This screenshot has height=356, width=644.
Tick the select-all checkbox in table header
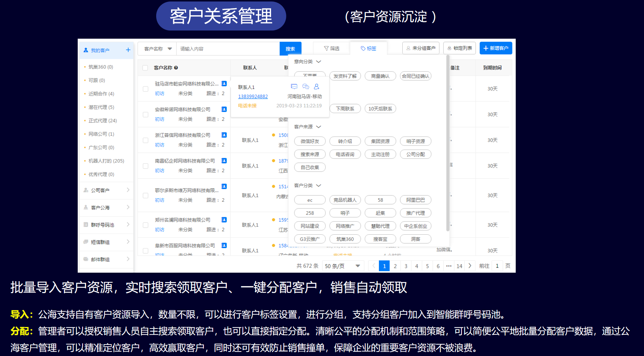145,68
